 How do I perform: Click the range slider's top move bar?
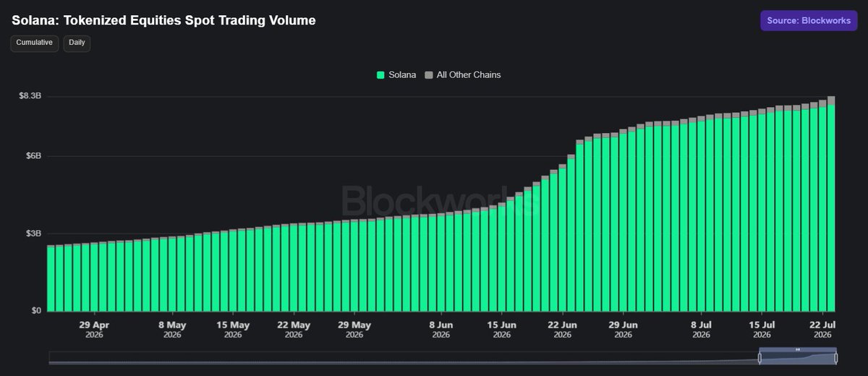pos(798,349)
